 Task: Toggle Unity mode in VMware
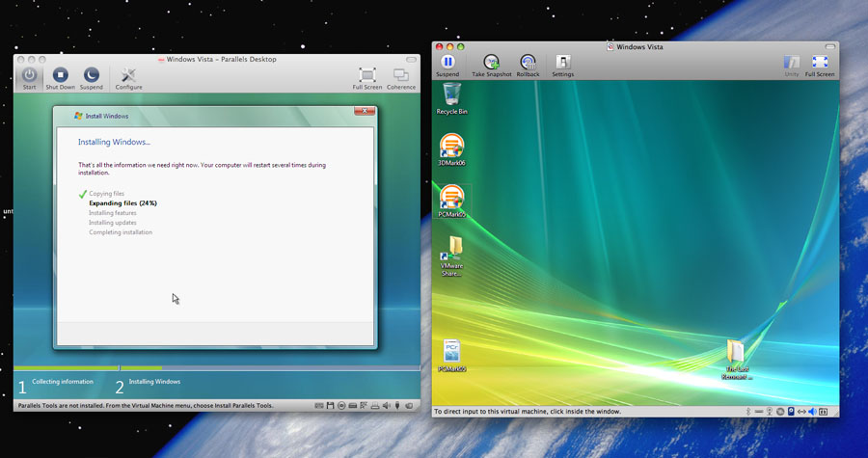[791, 63]
